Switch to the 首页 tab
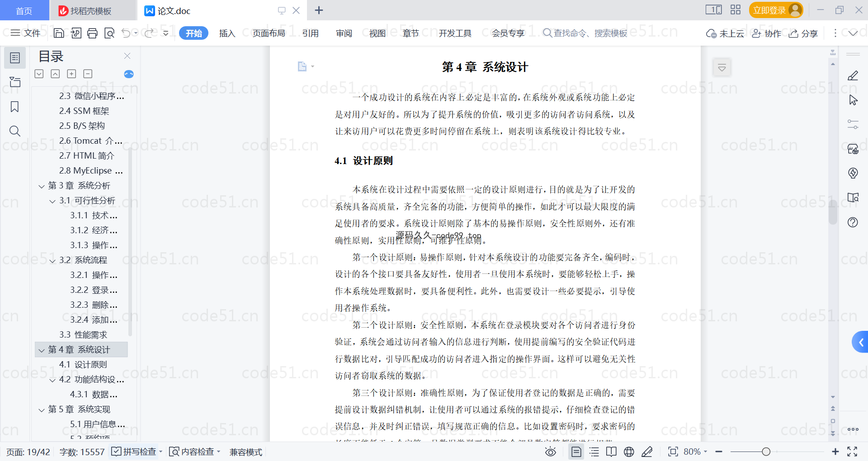The image size is (868, 461). click(24, 10)
